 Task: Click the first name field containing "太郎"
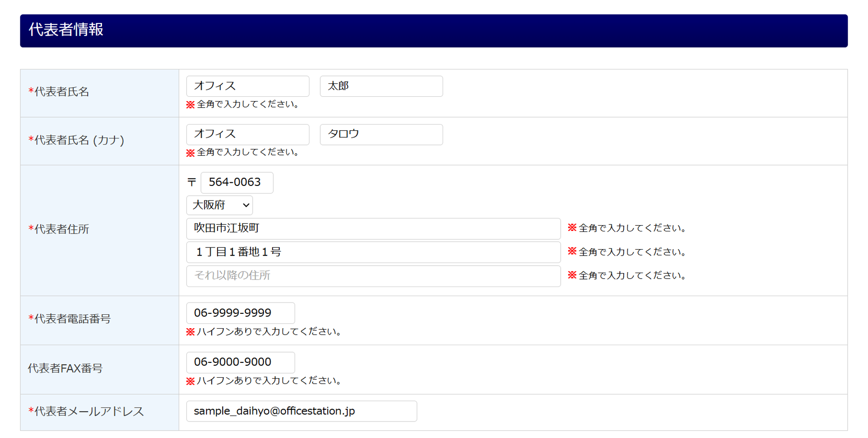click(x=381, y=86)
